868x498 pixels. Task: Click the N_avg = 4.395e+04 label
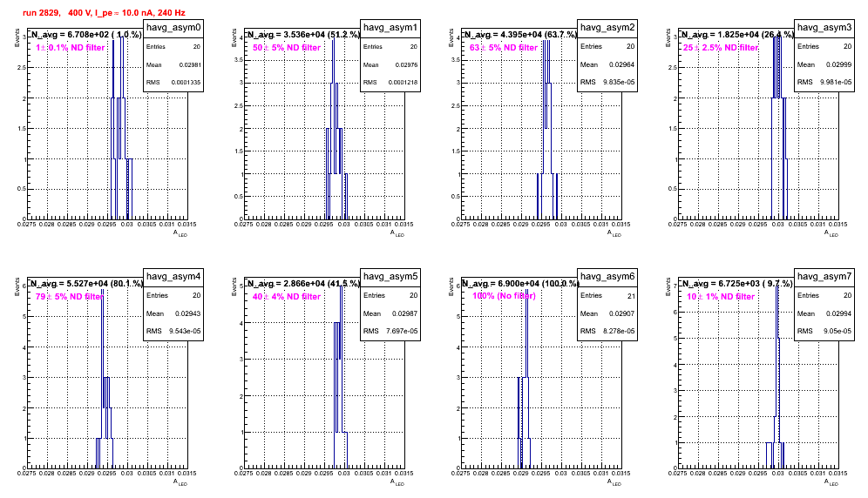(x=520, y=35)
